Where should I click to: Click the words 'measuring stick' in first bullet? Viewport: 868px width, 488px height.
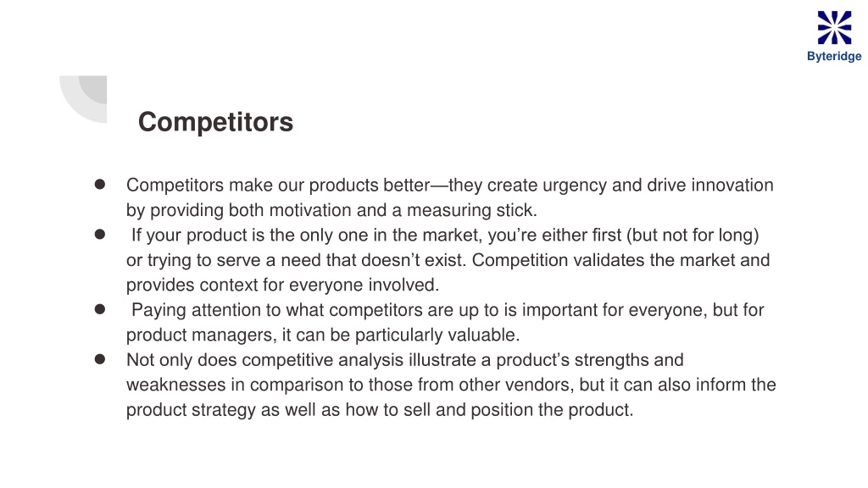click(x=471, y=210)
